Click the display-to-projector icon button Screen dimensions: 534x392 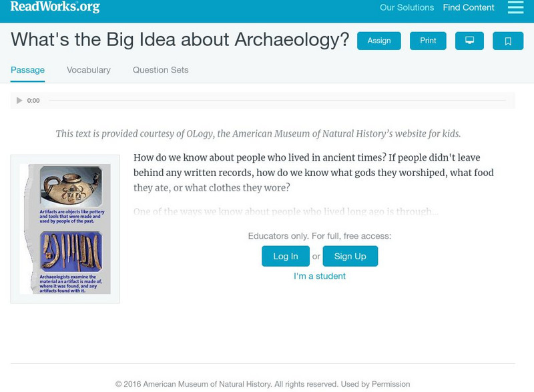(x=470, y=41)
